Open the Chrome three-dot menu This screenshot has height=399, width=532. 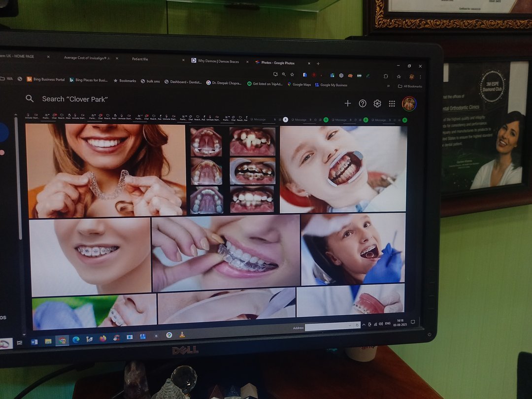click(x=420, y=77)
